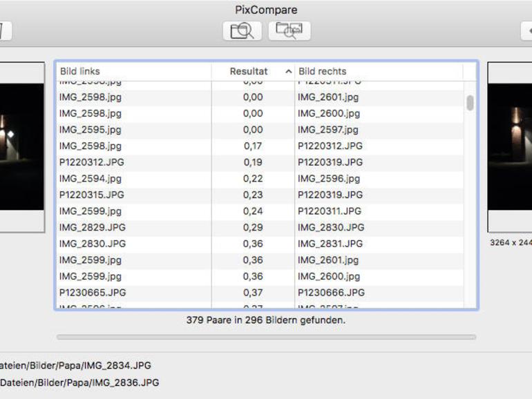Click right cell IMG_2597.jpg
Viewport: 532px width, 399px height.
click(328, 130)
